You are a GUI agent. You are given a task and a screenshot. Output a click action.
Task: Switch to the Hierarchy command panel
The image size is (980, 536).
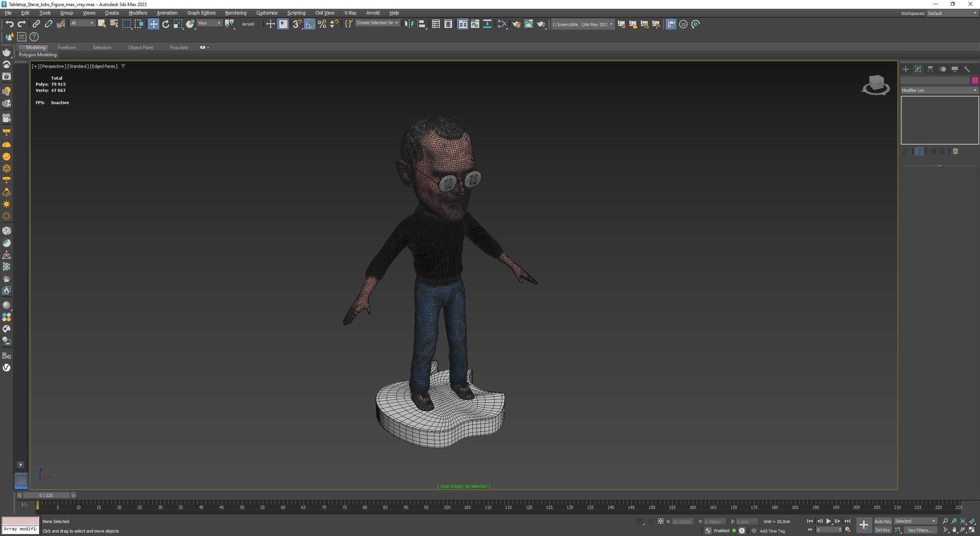point(930,69)
